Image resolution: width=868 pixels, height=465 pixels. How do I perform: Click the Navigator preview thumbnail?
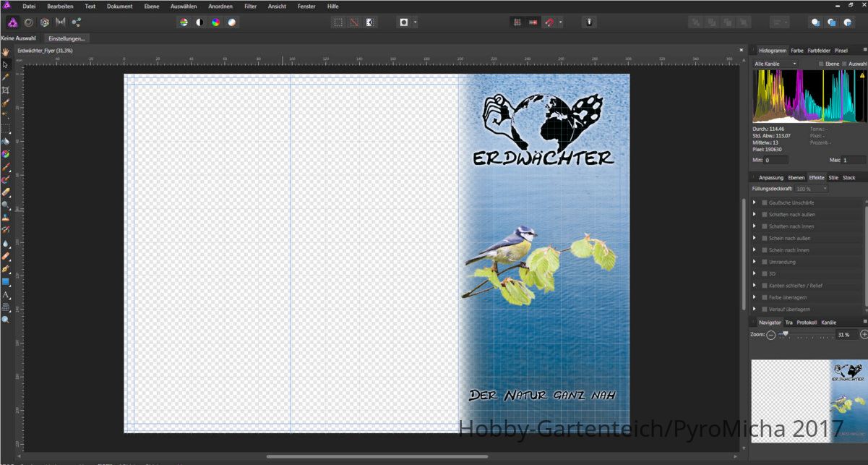809,401
